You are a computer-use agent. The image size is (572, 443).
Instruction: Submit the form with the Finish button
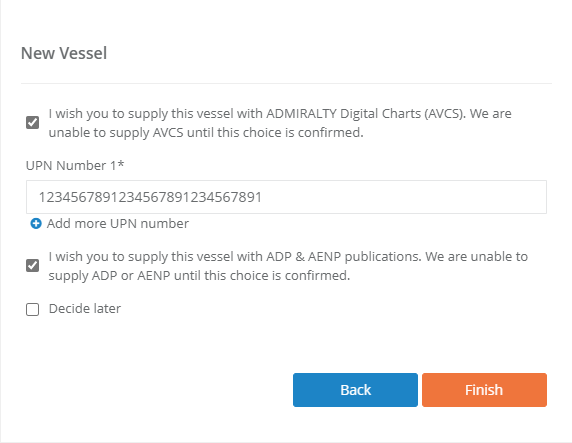click(x=484, y=390)
